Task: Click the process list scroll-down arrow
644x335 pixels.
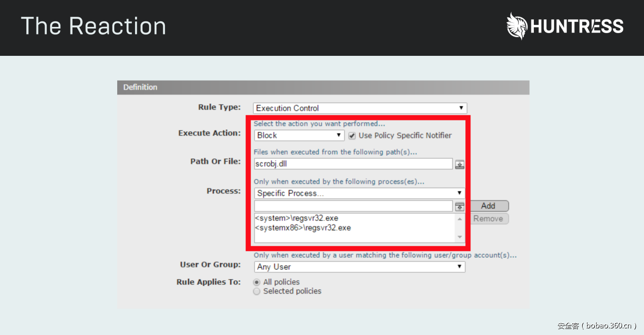Action: pos(460,237)
